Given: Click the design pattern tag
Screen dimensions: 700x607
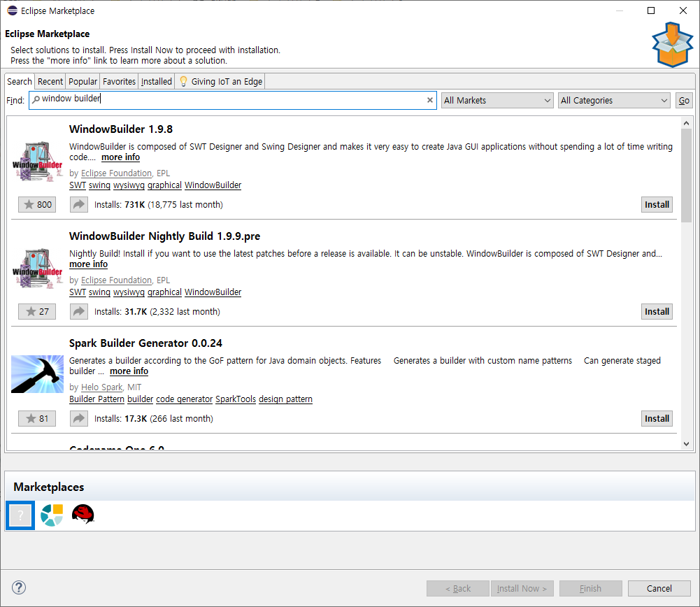Looking at the screenshot, I should (285, 399).
